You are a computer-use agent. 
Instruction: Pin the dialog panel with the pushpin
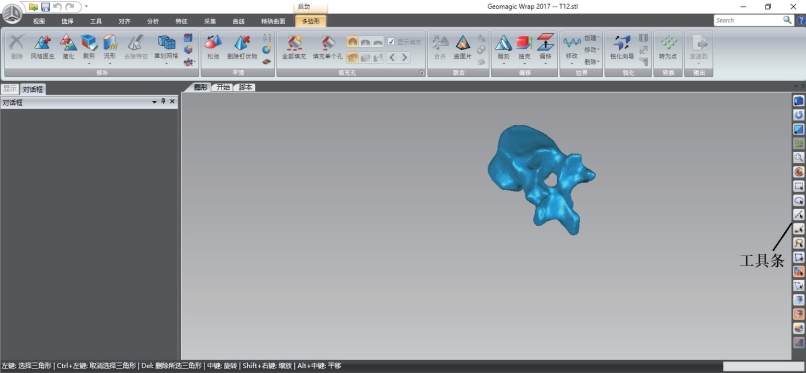tap(163, 102)
